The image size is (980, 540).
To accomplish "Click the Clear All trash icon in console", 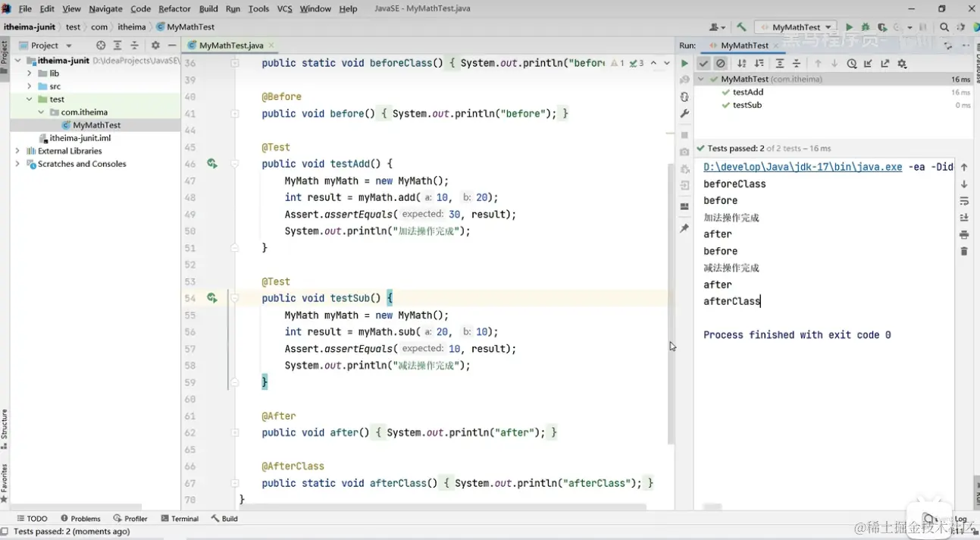I will coord(964,251).
